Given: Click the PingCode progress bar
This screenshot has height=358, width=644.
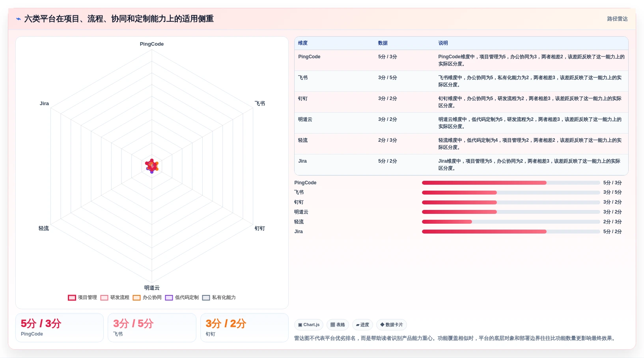Looking at the screenshot, I should click(x=511, y=183).
